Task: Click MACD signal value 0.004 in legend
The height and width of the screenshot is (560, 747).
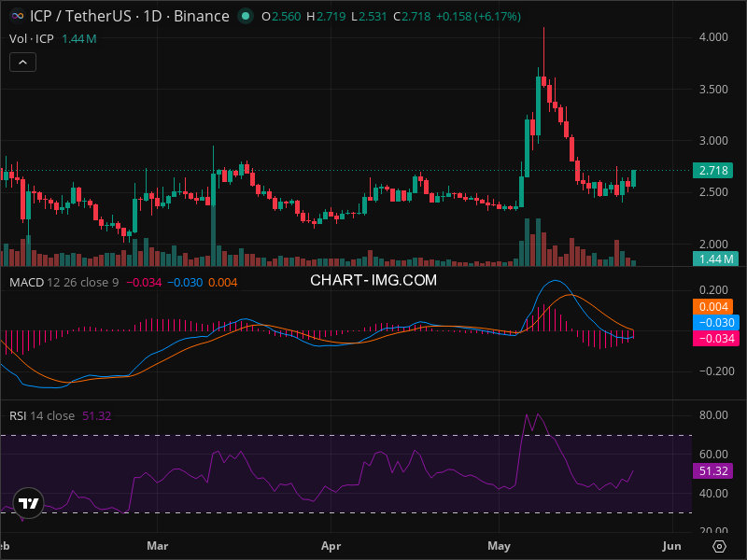Action: tap(223, 283)
